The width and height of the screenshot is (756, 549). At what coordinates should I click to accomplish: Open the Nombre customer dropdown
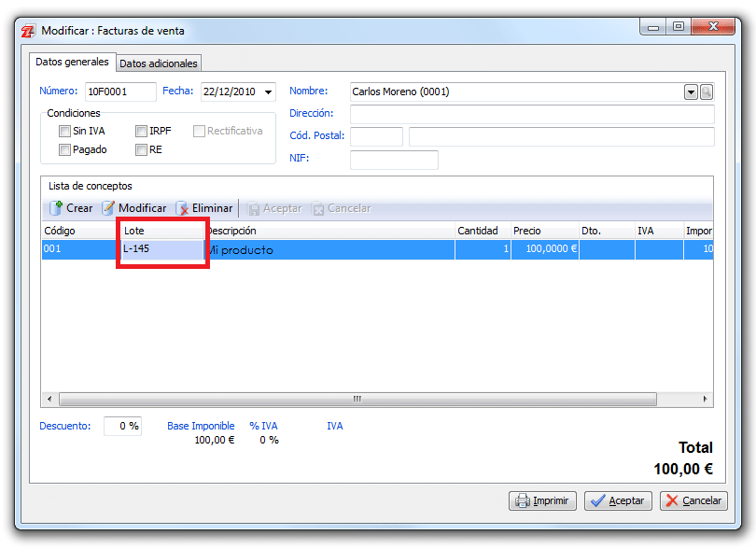689,91
